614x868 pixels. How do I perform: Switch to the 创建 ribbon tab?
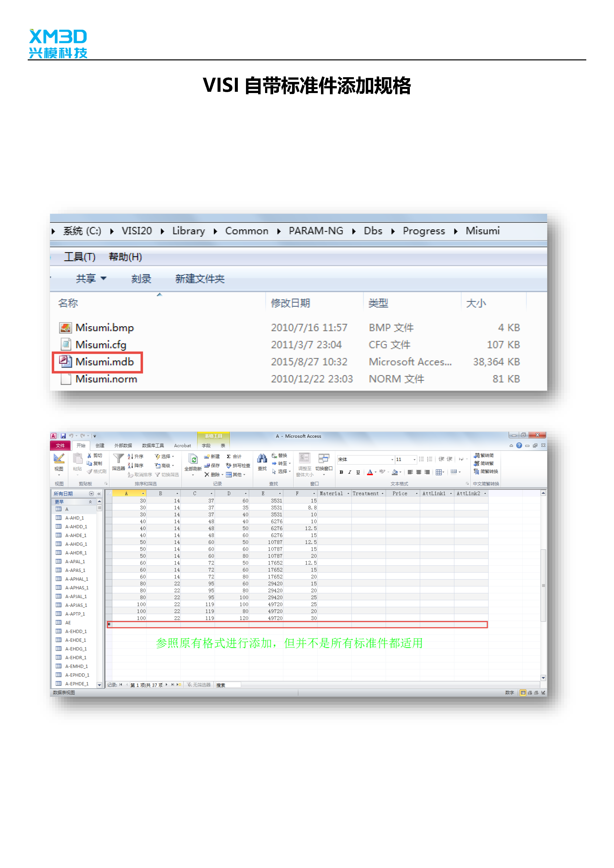[100, 445]
